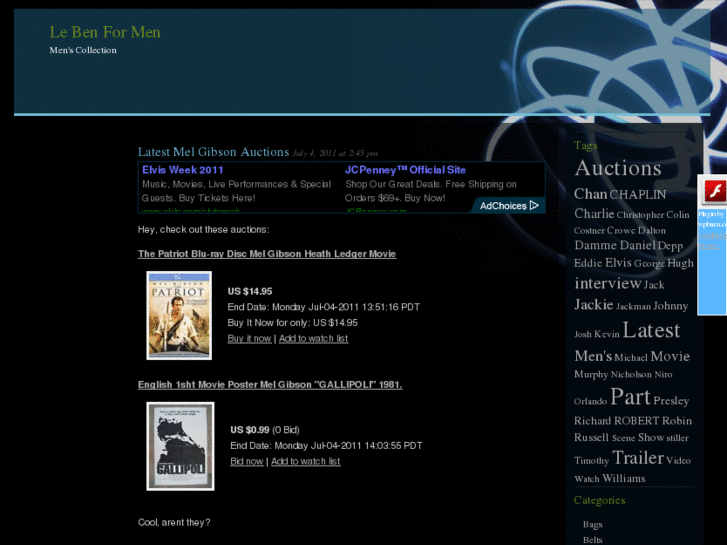Select the Trailer tag
The image size is (727, 545).
coord(638,458)
